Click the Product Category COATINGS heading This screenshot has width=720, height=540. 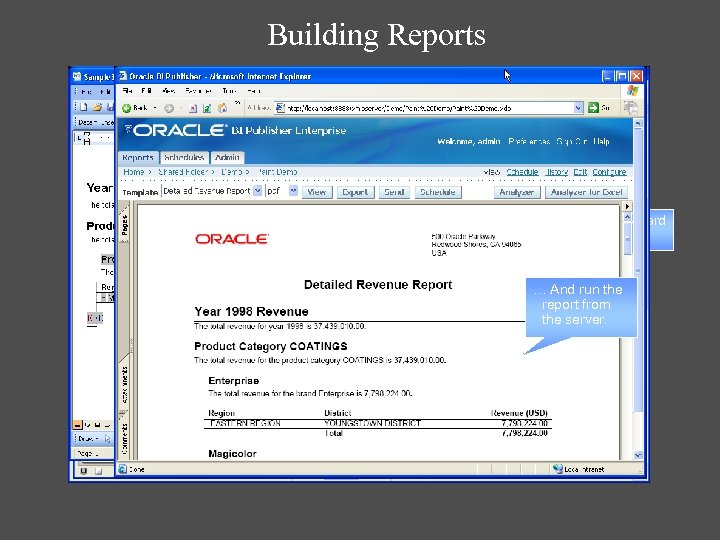click(270, 346)
